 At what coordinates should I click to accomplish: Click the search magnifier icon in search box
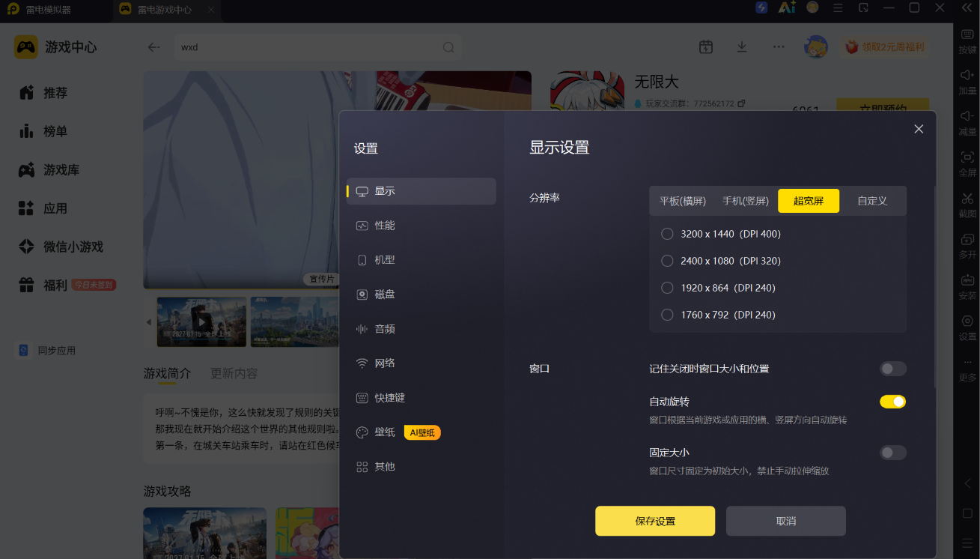point(448,47)
